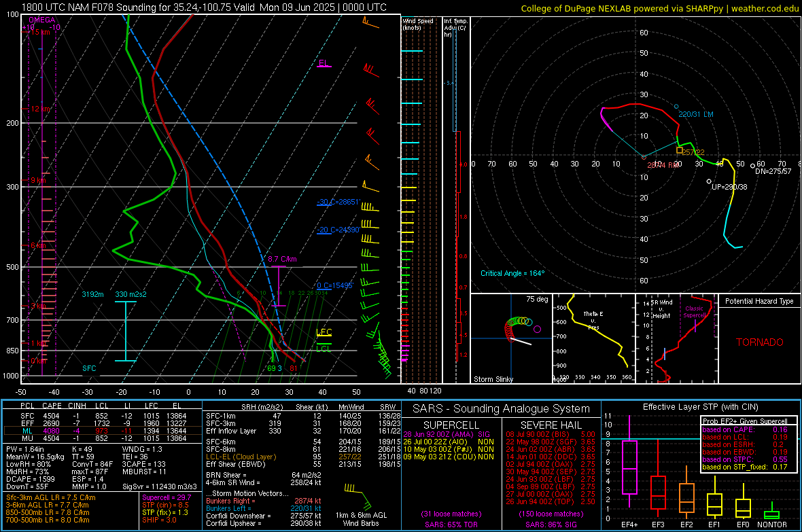802x532 pixels.
Task: Click the 'STP (cin) = 8.5' parameter
Action: coord(165,505)
